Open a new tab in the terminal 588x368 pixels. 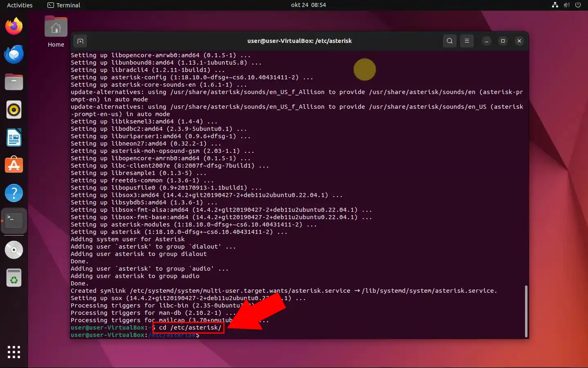(x=80, y=41)
